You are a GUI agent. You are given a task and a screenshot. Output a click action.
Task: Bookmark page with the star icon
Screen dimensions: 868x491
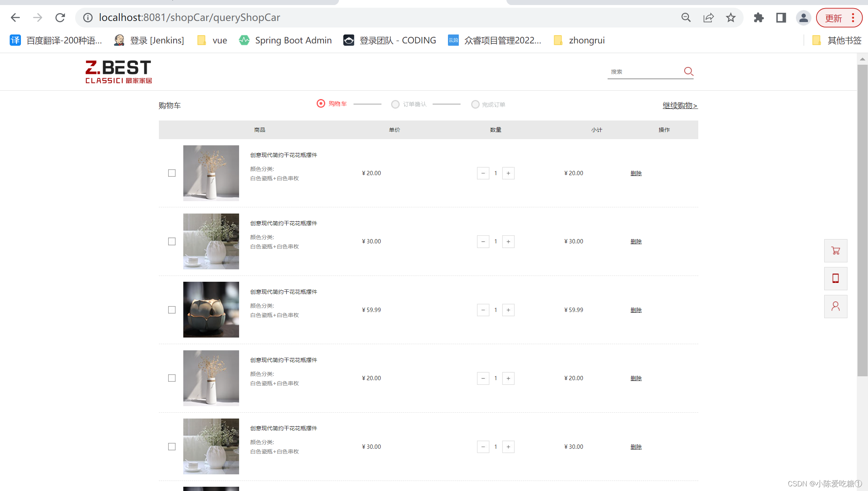[x=730, y=17]
